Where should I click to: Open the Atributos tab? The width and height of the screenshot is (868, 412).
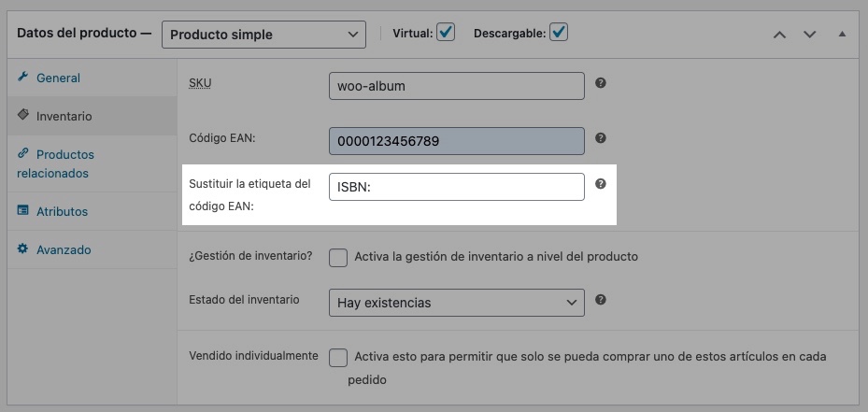point(62,211)
